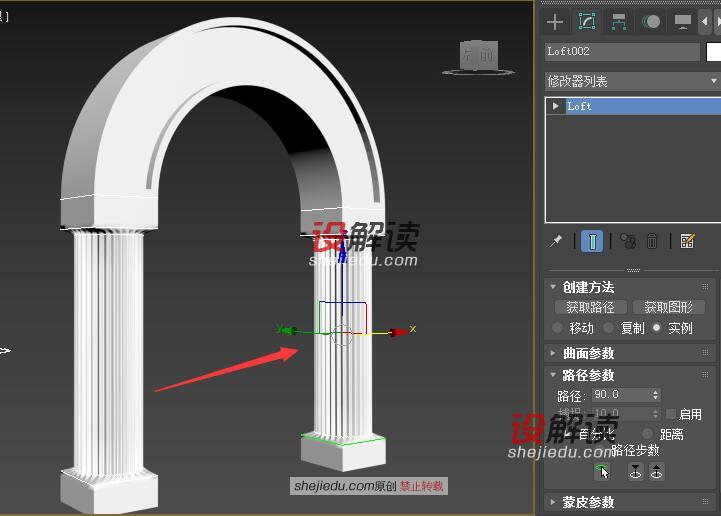Click the Pin Stack icon
This screenshot has height=516, width=721.
pos(557,241)
